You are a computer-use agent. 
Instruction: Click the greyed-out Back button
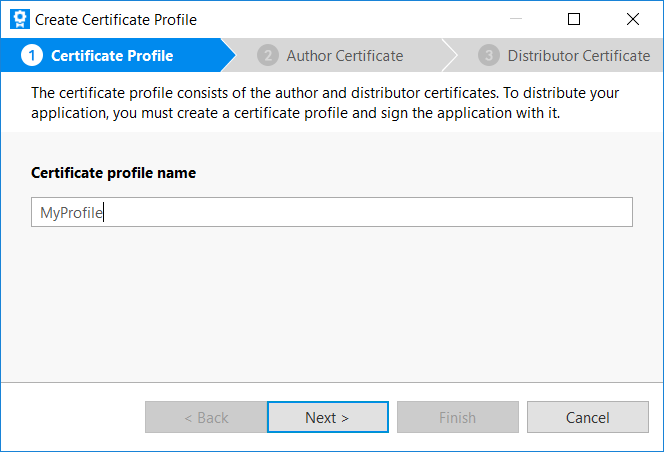pyautogui.click(x=206, y=418)
